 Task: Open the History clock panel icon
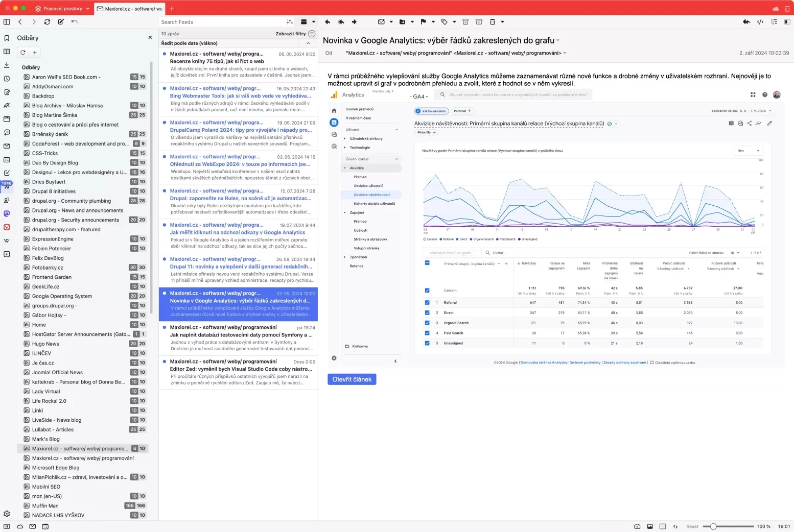[7, 79]
